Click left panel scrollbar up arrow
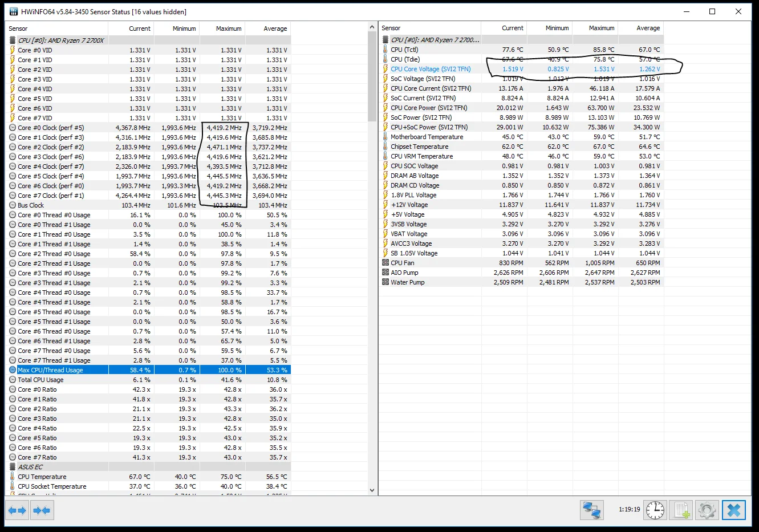The image size is (759, 532). click(x=372, y=27)
